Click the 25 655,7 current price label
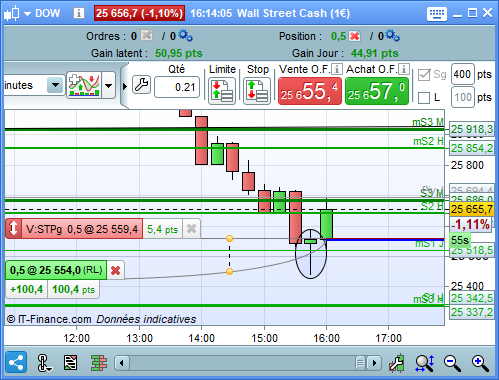 472,209
